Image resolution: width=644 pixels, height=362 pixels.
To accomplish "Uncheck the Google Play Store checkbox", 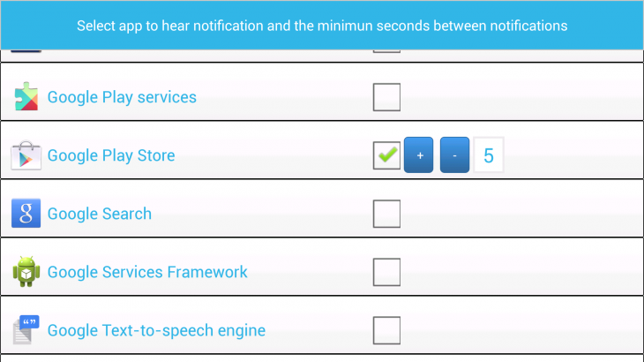I will 386,155.
